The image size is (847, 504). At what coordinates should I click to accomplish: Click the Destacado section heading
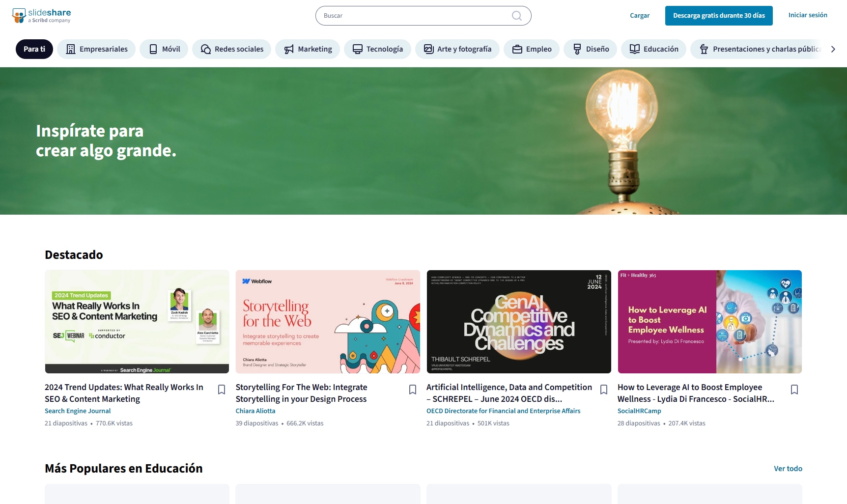coord(74,255)
